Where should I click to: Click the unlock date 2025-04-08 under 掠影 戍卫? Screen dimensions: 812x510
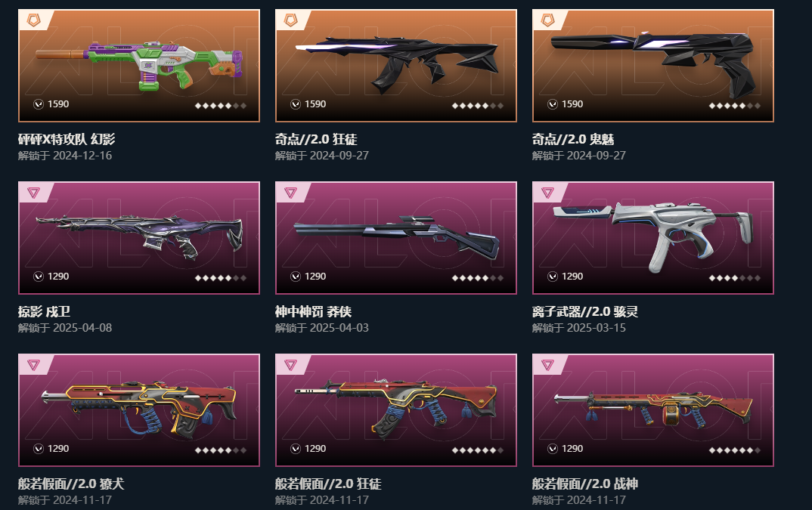tap(82, 328)
